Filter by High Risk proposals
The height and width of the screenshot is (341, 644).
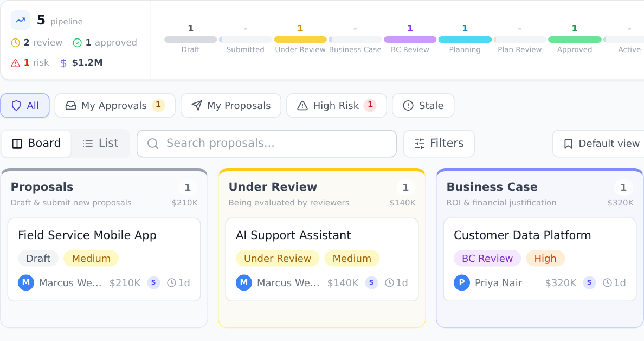pyautogui.click(x=337, y=106)
